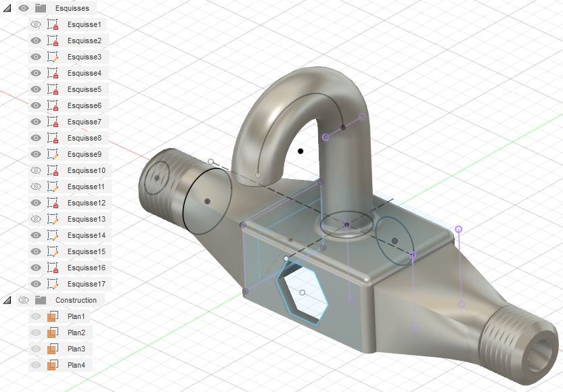
Task: Click the locked sketch icon of Esquisse16
Action: (x=53, y=268)
